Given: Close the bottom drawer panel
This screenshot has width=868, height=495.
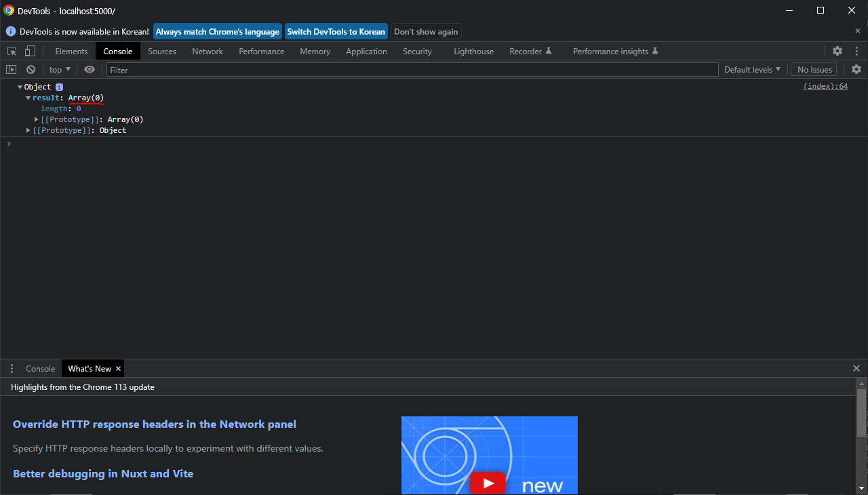Looking at the screenshot, I should [x=856, y=368].
